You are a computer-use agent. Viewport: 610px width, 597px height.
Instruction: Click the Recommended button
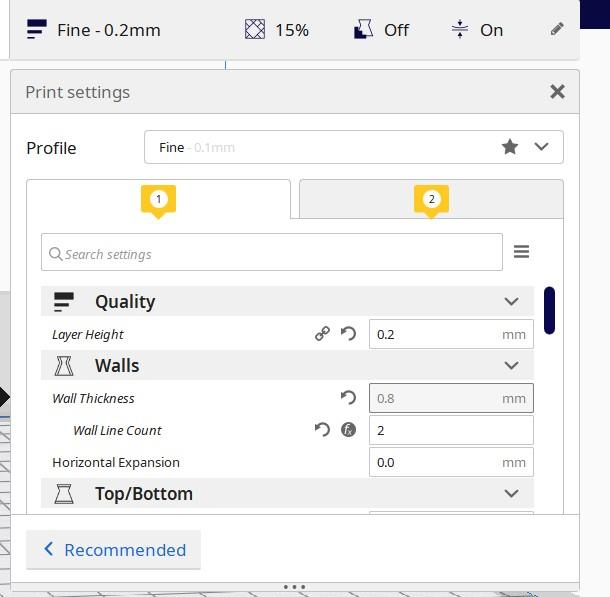pyautogui.click(x=113, y=550)
